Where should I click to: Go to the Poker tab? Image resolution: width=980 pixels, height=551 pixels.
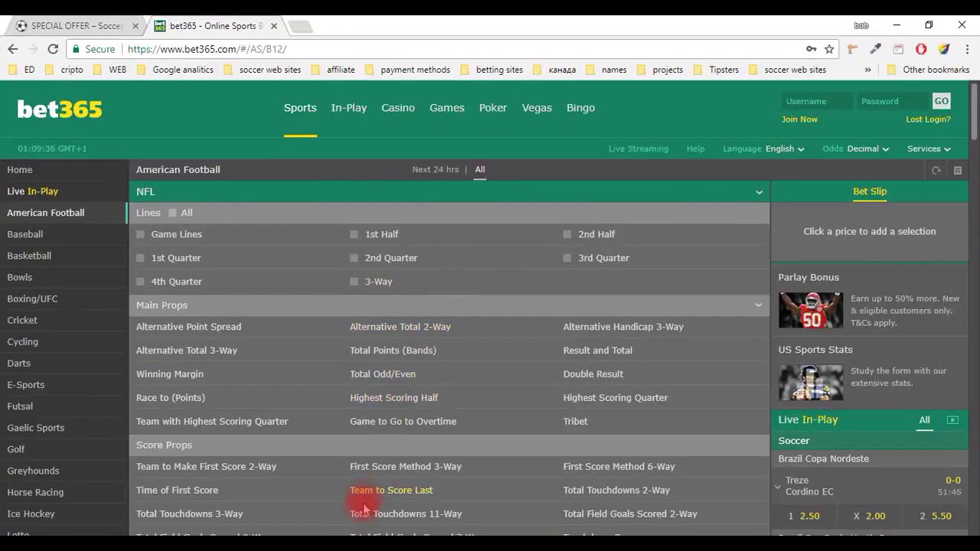click(x=493, y=108)
